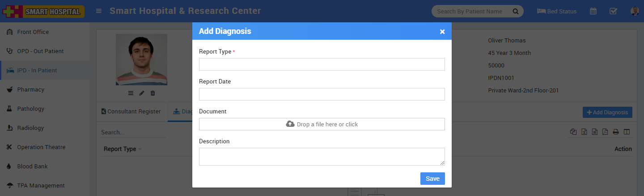This screenshot has height=196, width=644.
Task: Click the user profile avatar
Action: point(635,12)
